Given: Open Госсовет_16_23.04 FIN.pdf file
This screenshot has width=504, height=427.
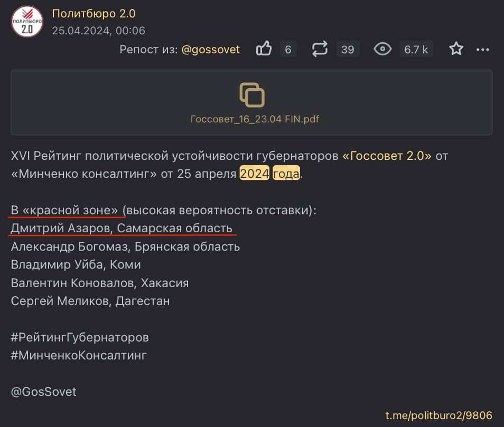Looking at the screenshot, I should pos(255,119).
